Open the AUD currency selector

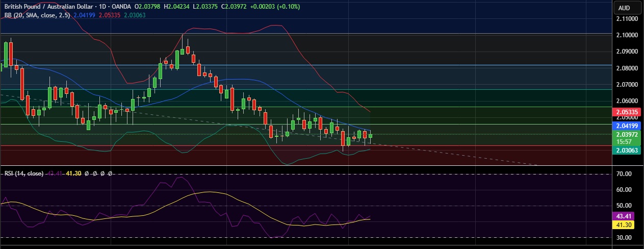pos(624,8)
